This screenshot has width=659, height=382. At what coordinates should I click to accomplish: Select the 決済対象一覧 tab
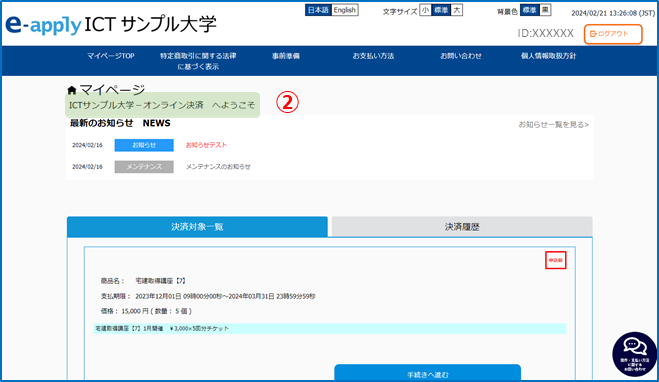point(197,227)
